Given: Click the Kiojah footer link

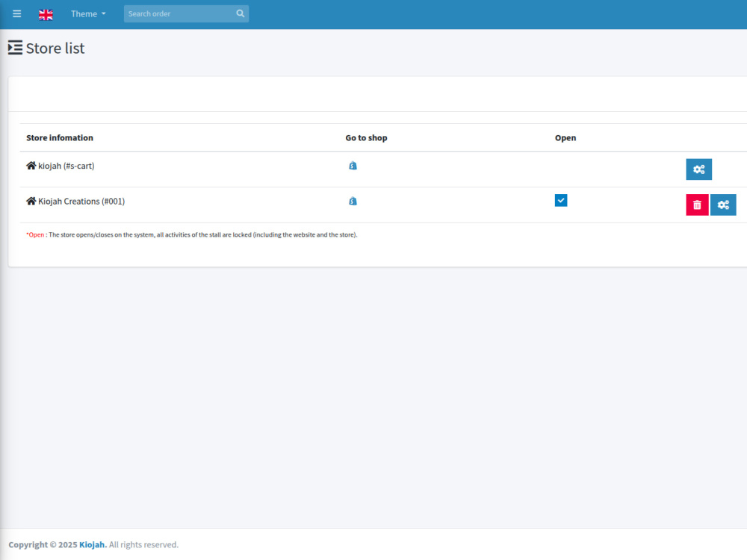Looking at the screenshot, I should click(x=93, y=545).
